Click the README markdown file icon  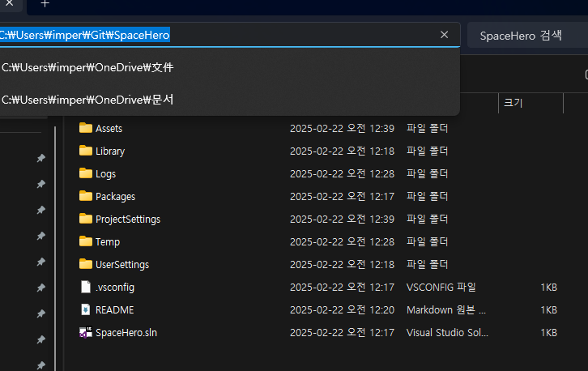coord(86,309)
